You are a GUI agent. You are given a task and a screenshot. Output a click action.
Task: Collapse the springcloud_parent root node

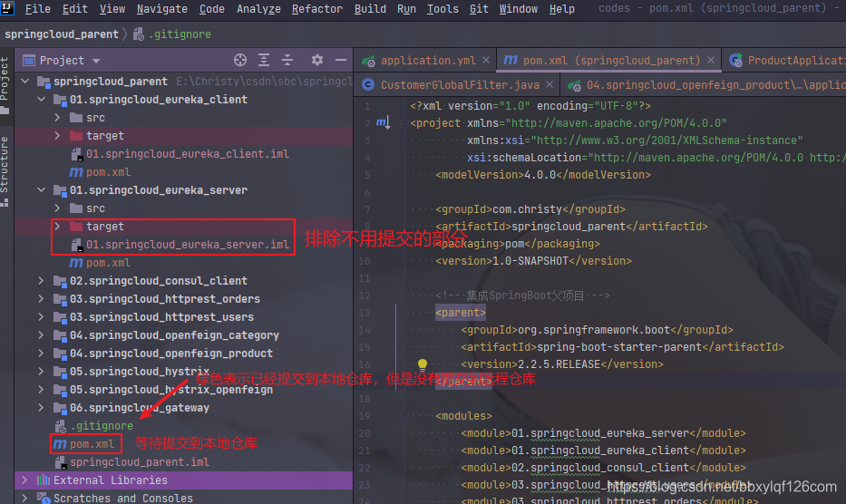pyautogui.click(x=25, y=81)
